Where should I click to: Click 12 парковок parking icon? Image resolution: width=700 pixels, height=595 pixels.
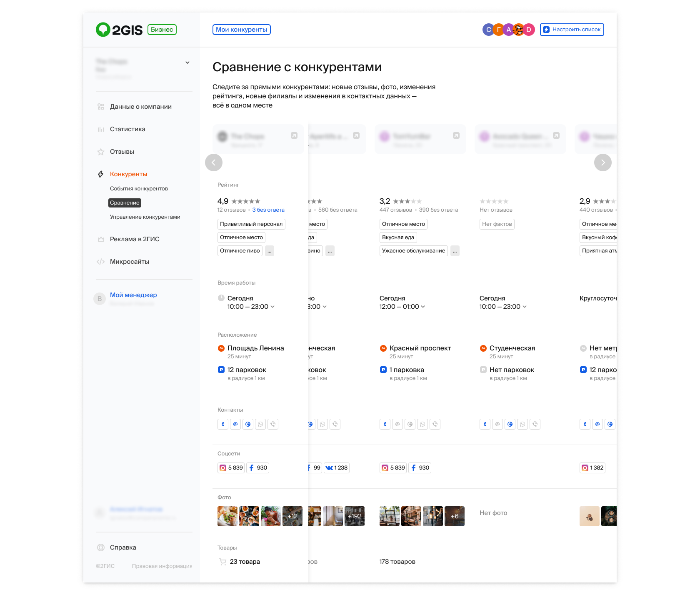221,370
